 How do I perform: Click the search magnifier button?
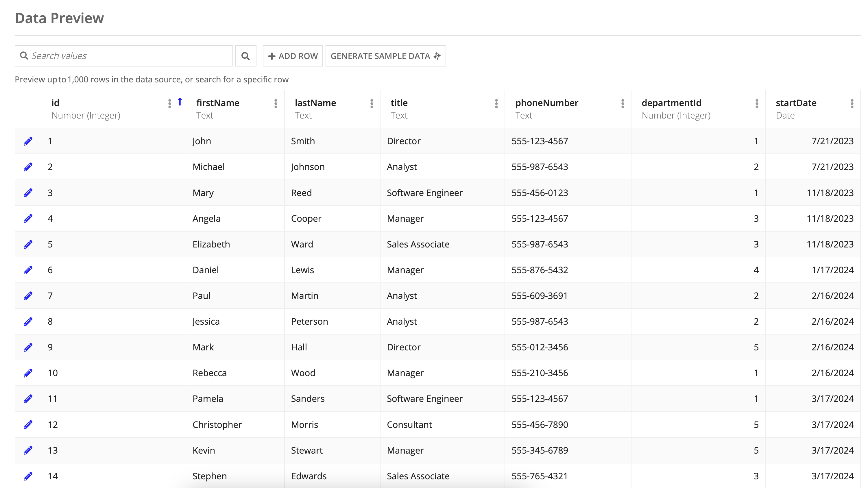pyautogui.click(x=246, y=56)
